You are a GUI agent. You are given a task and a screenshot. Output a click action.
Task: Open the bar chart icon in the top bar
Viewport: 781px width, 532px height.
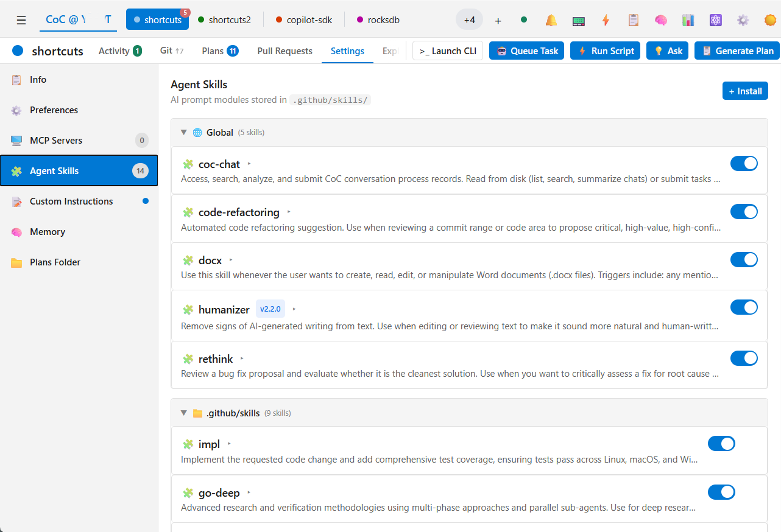click(x=688, y=20)
